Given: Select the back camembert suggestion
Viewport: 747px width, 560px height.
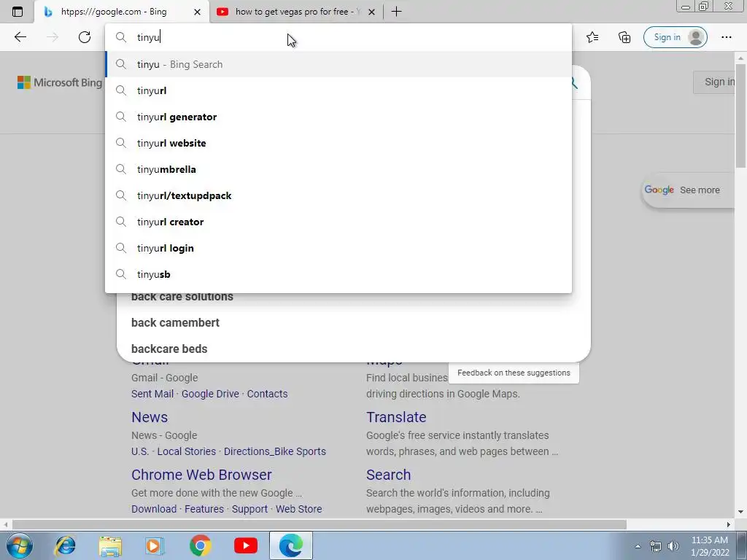Looking at the screenshot, I should click(175, 322).
